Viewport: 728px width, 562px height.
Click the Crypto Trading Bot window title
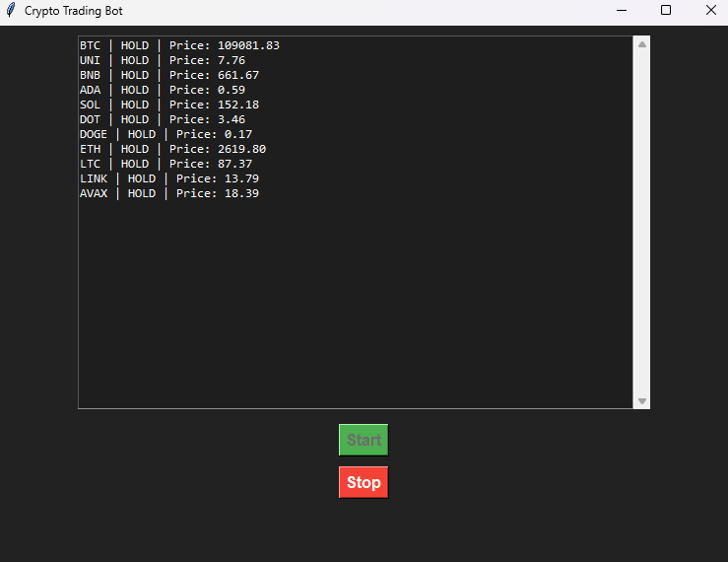[x=73, y=11]
